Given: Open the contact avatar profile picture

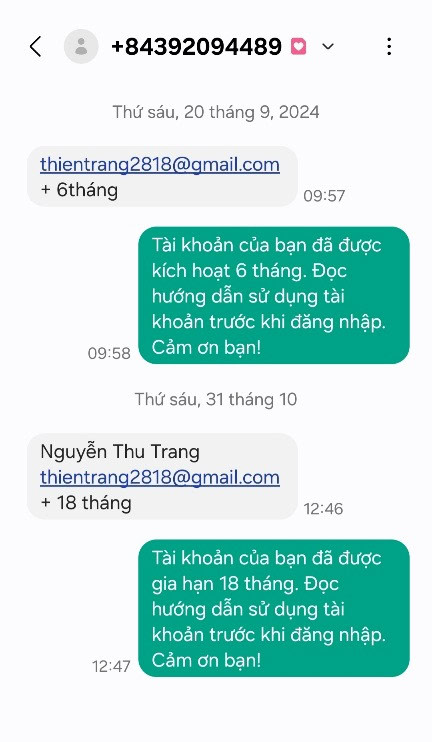Looking at the screenshot, I should tap(81, 46).
